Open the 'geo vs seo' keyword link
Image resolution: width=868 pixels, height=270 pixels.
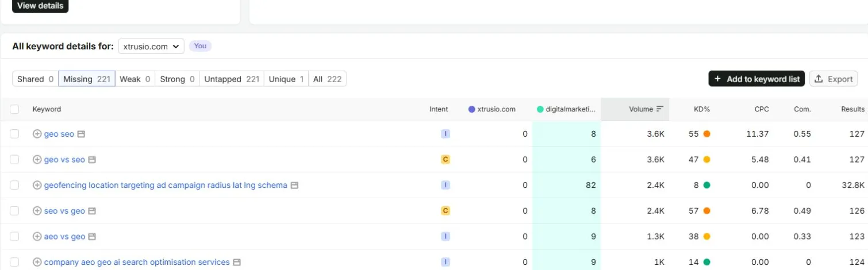[64, 160]
